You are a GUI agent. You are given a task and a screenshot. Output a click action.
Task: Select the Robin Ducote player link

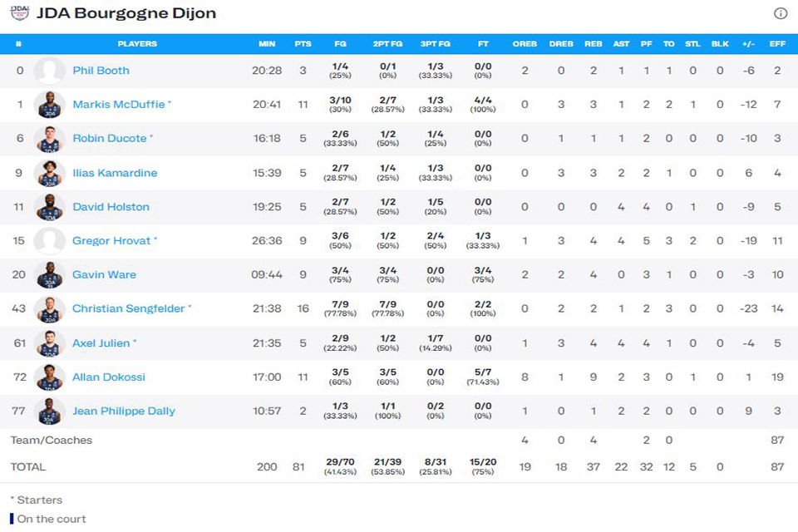(x=110, y=138)
